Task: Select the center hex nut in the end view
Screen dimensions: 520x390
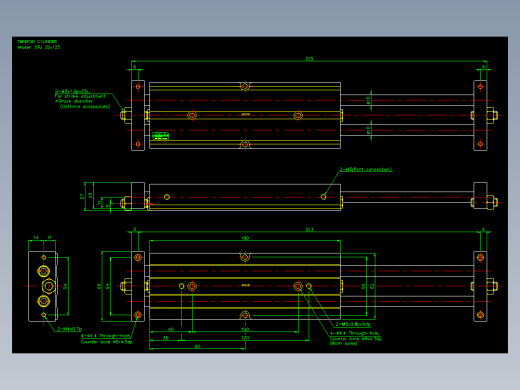Action: (x=49, y=286)
